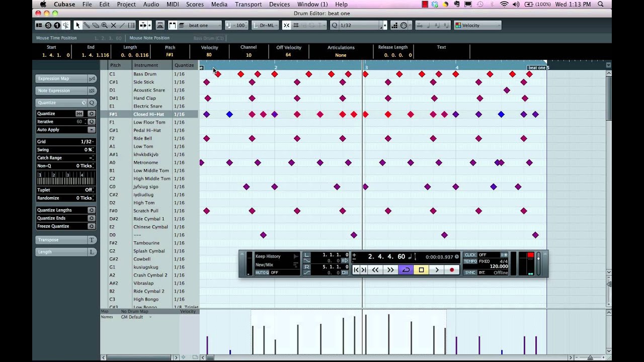644x362 pixels.
Task: Toggle Record in Editor button
Action: 57,25
